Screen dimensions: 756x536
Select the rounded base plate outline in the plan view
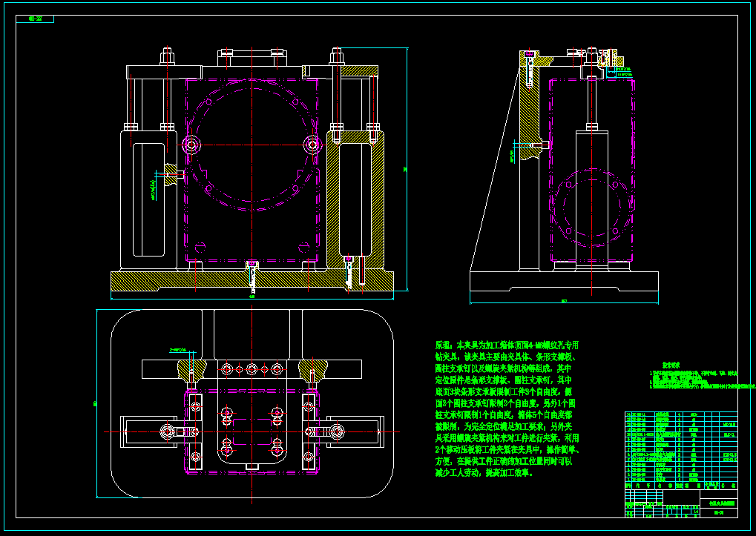252,403
